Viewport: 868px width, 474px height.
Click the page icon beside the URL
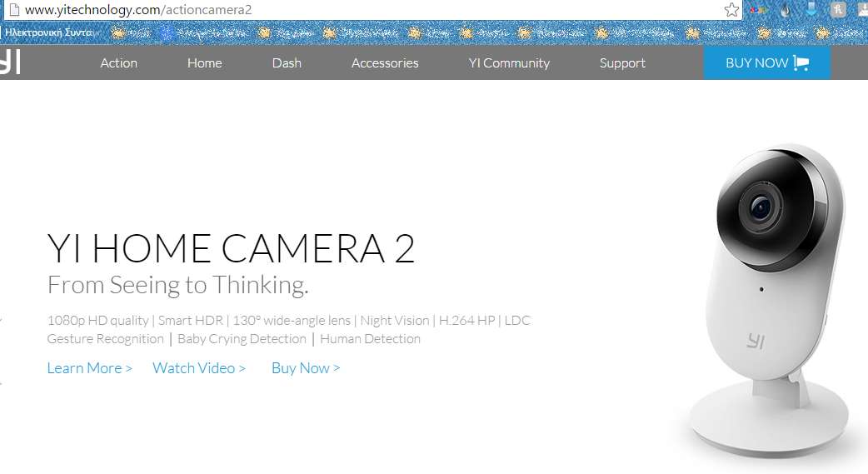click(x=12, y=10)
